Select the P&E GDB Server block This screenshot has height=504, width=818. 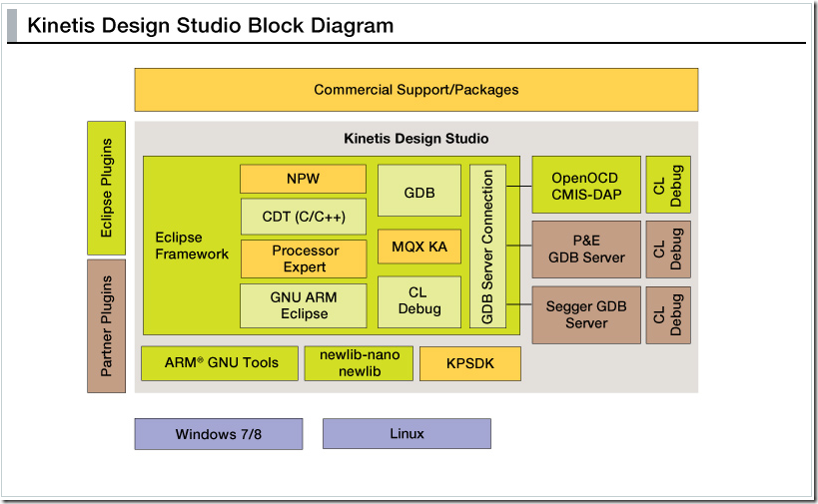[x=585, y=250]
